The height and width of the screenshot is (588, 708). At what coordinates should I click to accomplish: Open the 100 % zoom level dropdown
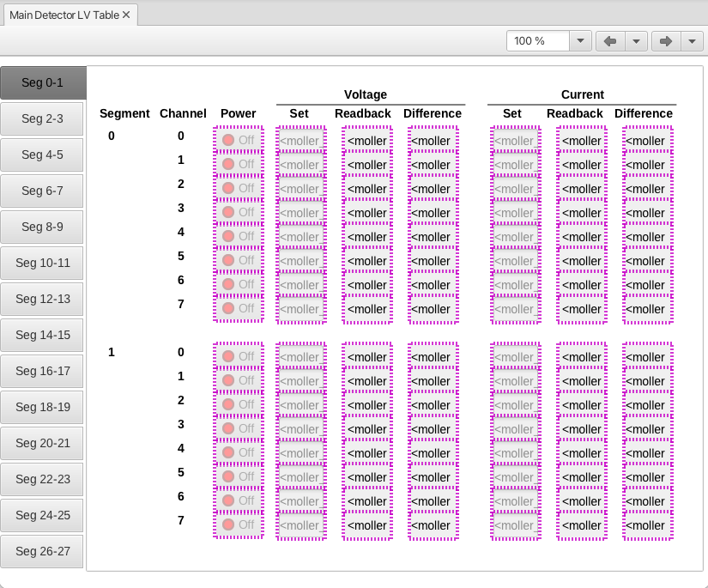point(580,41)
